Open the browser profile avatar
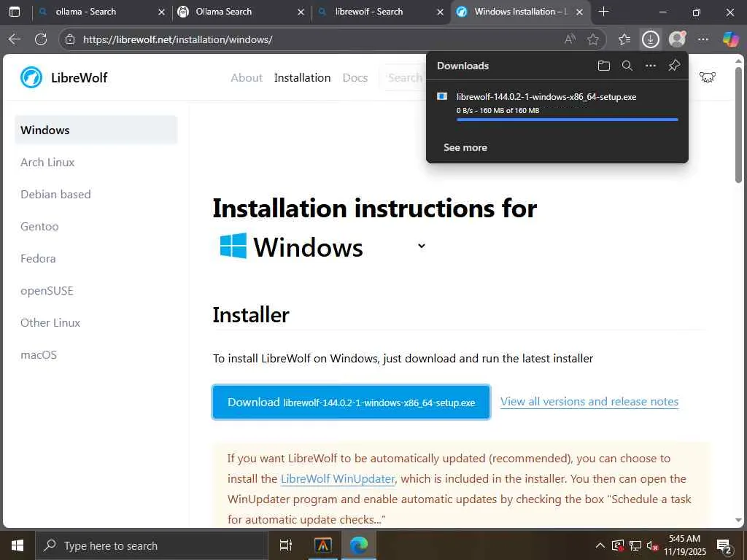This screenshot has height=560, width=747. click(x=677, y=39)
